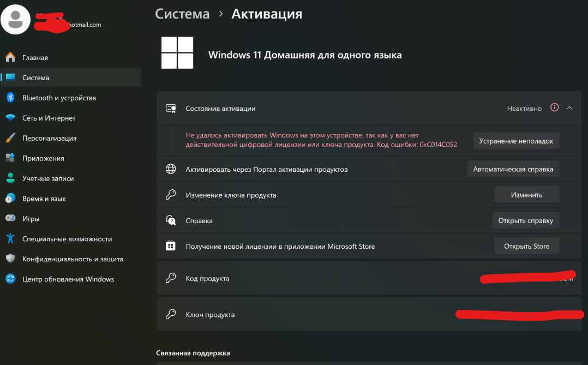Image resolution: width=588 pixels, height=365 pixels.
Task: Click the Открыть Store button
Action: coord(526,246)
